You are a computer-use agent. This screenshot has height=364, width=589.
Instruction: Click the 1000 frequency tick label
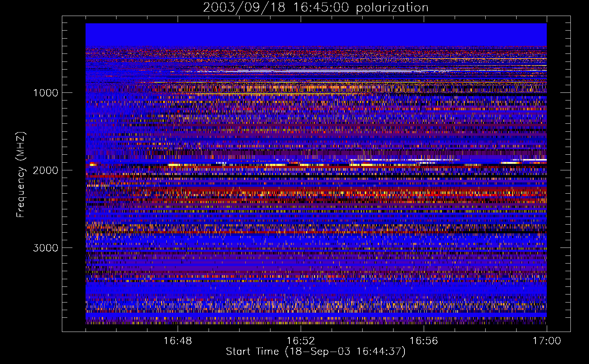46,93
